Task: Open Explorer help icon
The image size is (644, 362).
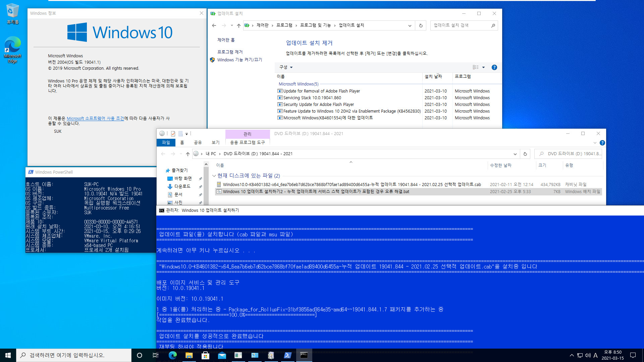Action: [x=602, y=143]
